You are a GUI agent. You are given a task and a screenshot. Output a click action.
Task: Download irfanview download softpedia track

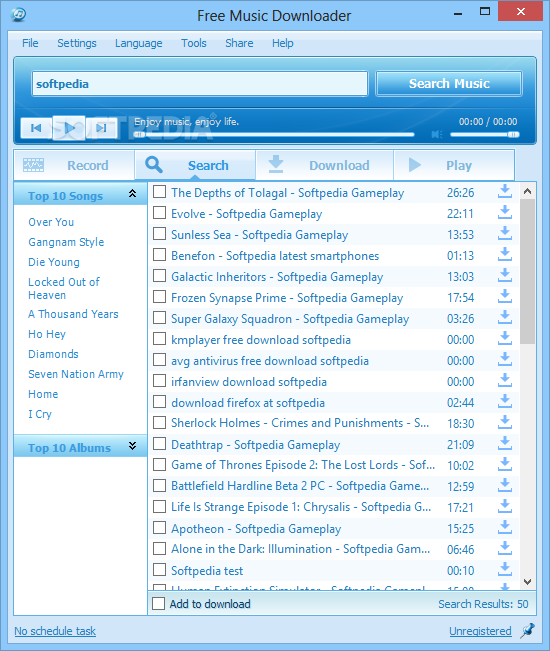click(x=505, y=381)
